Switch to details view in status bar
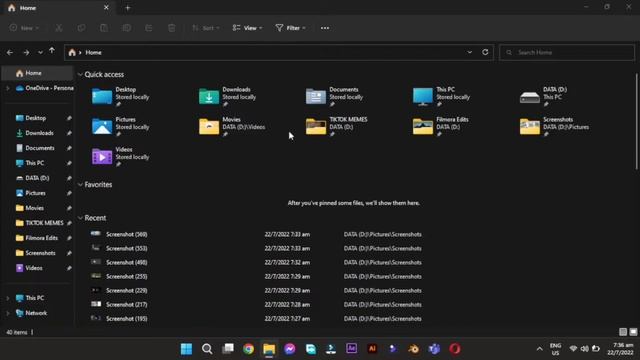The height and width of the screenshot is (360, 640). point(622,332)
